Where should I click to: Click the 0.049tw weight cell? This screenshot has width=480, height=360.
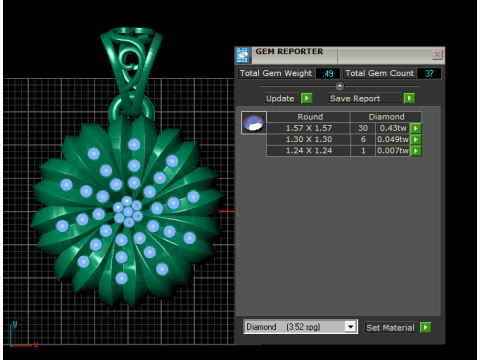coord(393,139)
